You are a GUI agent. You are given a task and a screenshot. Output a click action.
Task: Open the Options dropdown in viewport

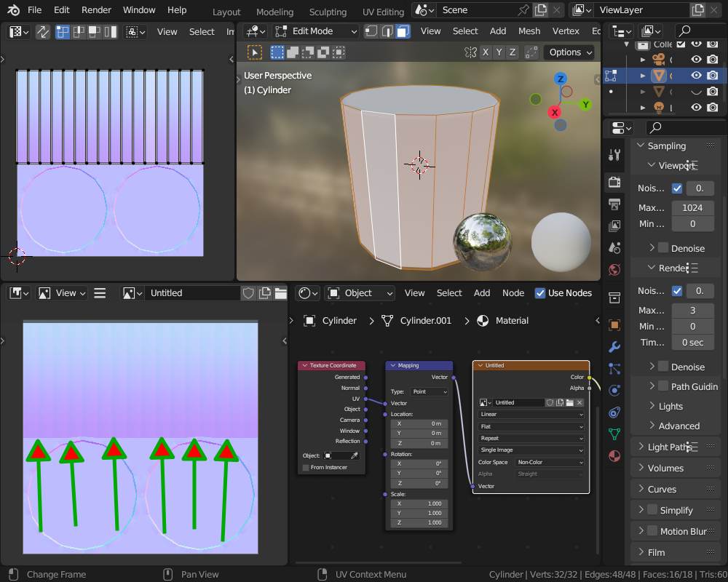pos(569,52)
